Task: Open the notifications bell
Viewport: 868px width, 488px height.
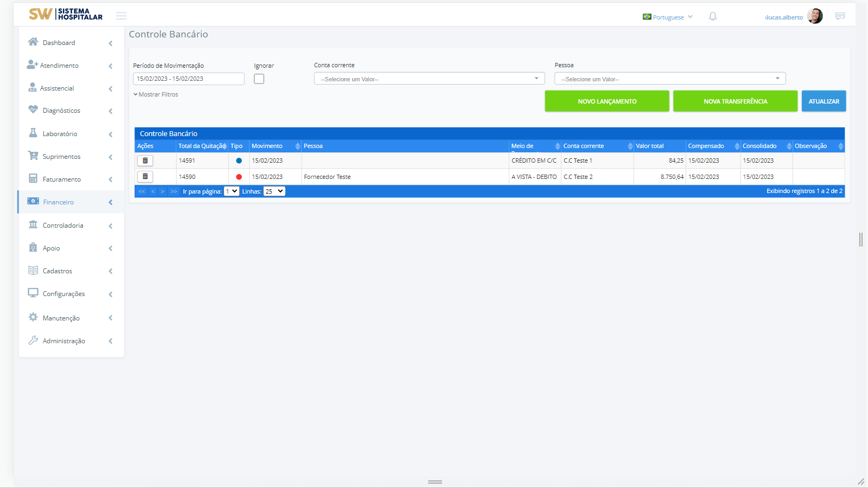Action: 713,17
